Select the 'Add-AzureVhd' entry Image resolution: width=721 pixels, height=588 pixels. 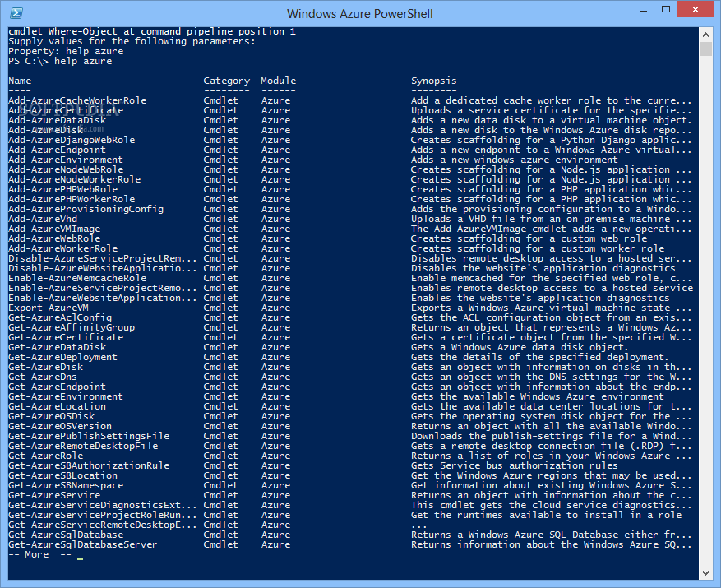[x=43, y=220]
